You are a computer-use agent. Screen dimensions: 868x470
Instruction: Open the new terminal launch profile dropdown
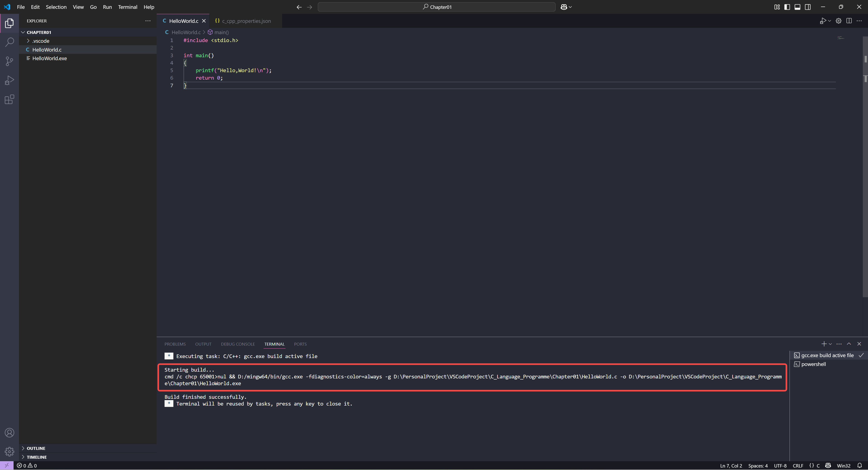point(830,344)
